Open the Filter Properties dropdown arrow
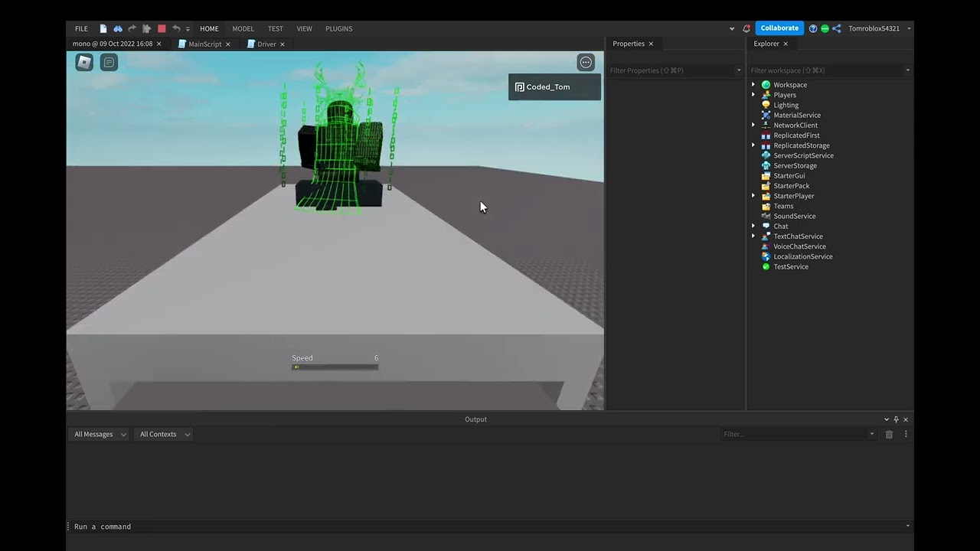Viewport: 980px width, 551px height. click(x=739, y=70)
